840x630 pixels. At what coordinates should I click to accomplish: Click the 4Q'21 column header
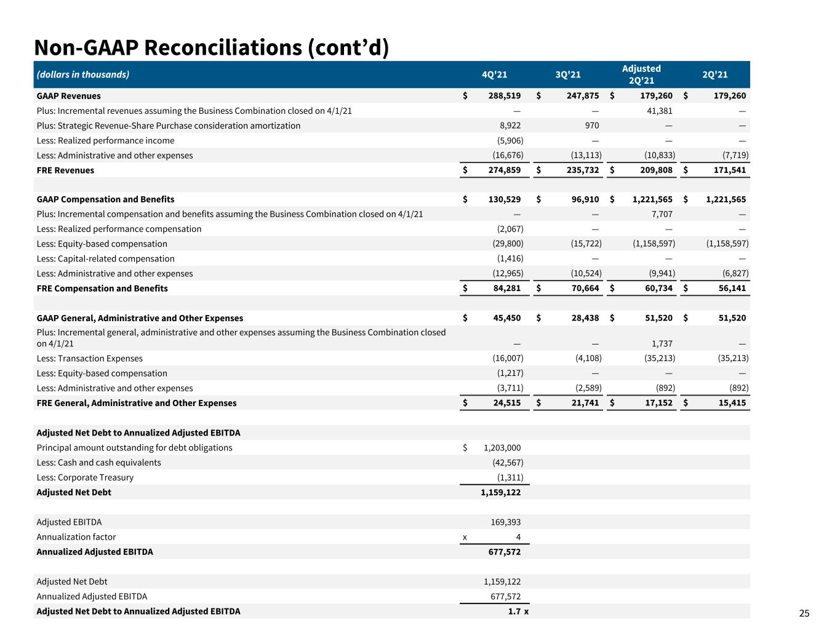[494, 74]
